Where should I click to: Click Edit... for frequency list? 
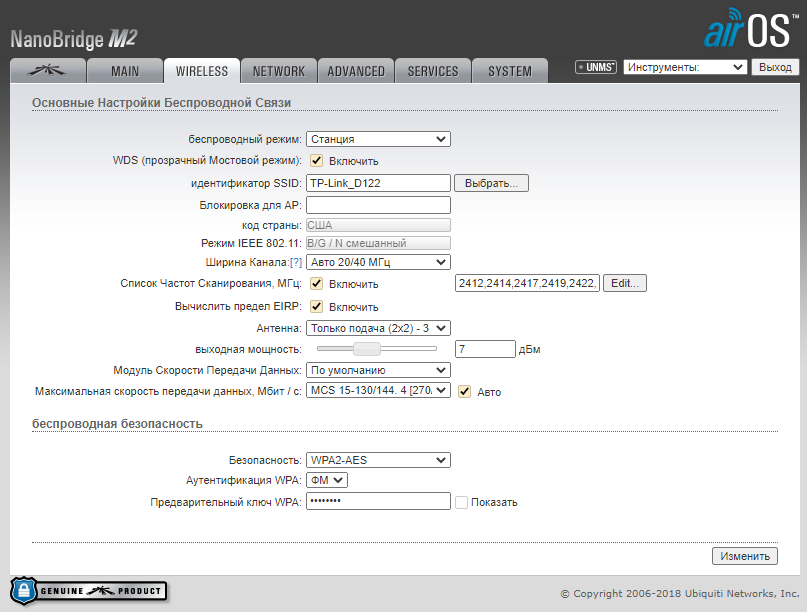pos(625,283)
